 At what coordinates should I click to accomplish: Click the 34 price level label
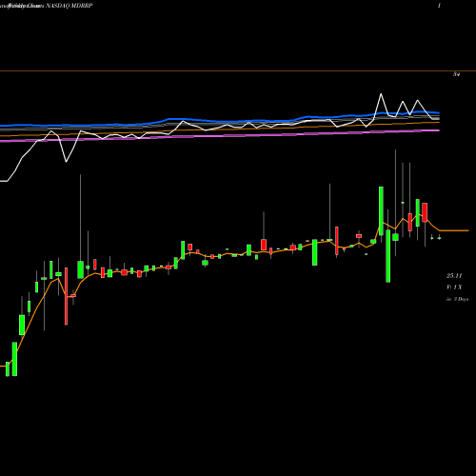[456, 74]
